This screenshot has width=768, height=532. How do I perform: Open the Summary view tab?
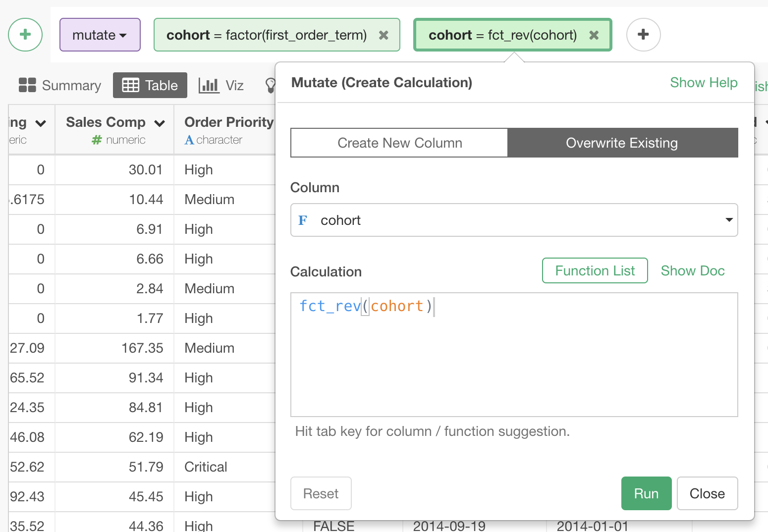[60, 85]
